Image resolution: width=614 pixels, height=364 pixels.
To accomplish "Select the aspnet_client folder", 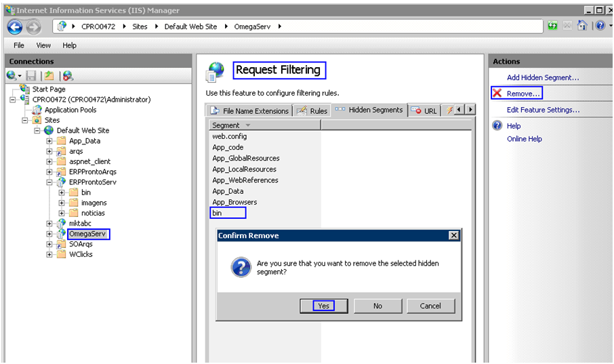I will coord(89,161).
